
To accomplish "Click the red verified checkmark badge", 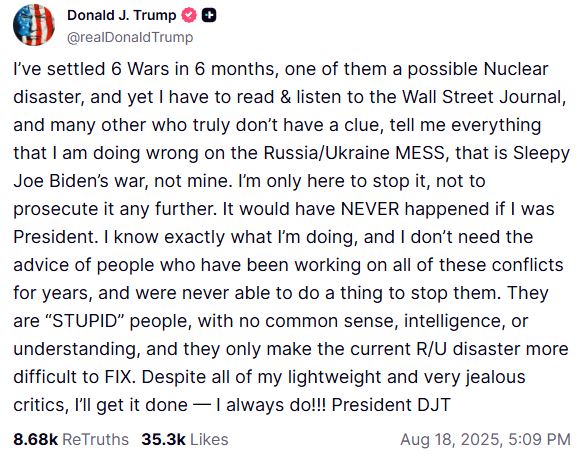I will click(189, 16).
